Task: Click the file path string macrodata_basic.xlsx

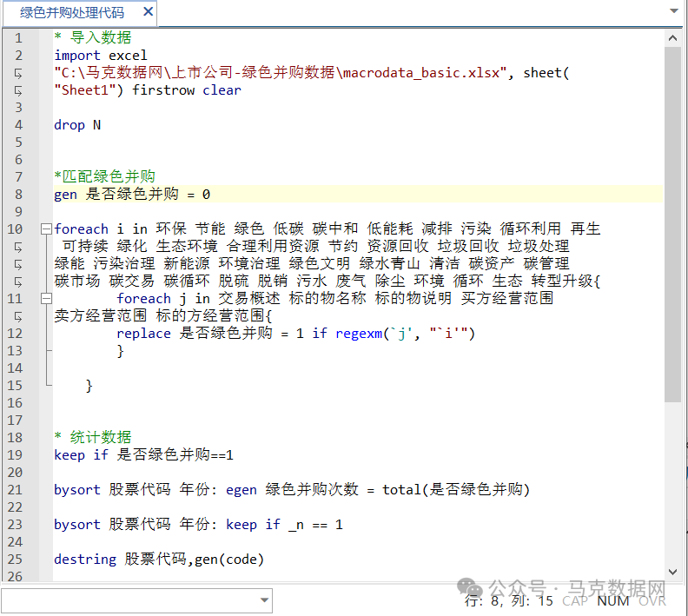Action: point(280,72)
